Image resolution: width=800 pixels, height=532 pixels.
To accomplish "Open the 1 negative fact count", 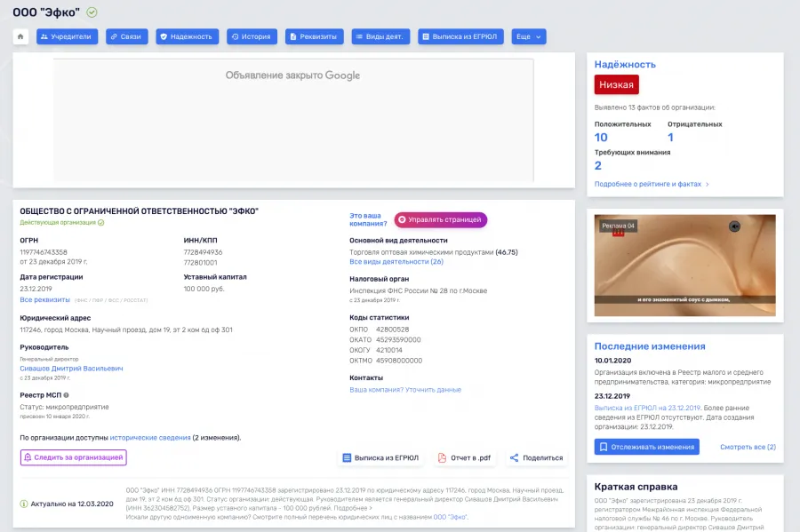I will pyautogui.click(x=670, y=138).
